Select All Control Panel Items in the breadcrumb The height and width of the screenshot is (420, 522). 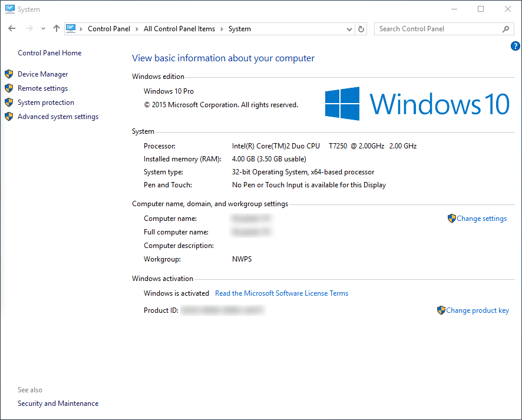pos(179,28)
